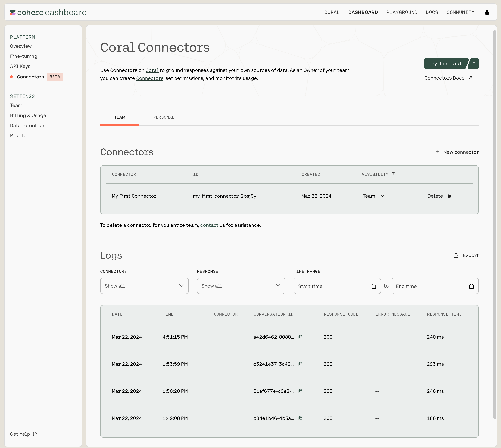Click the Try it in Coral button

[x=446, y=64]
